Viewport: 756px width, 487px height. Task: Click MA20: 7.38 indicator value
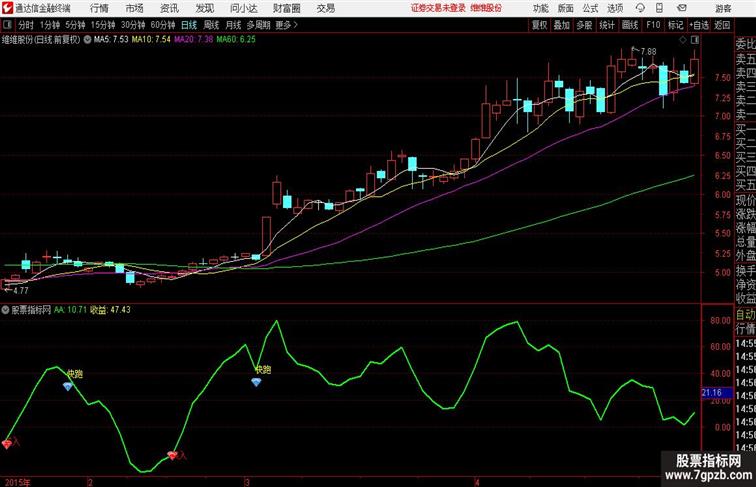click(x=193, y=40)
